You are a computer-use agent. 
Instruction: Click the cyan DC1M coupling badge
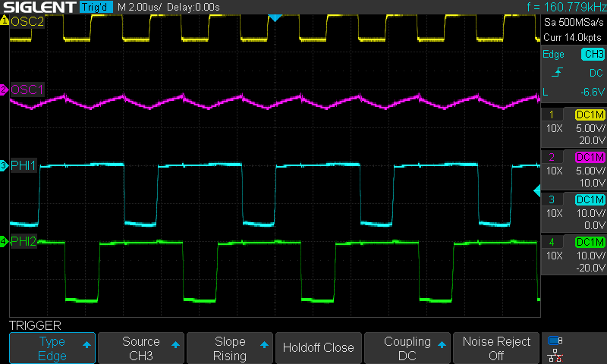[590, 199]
